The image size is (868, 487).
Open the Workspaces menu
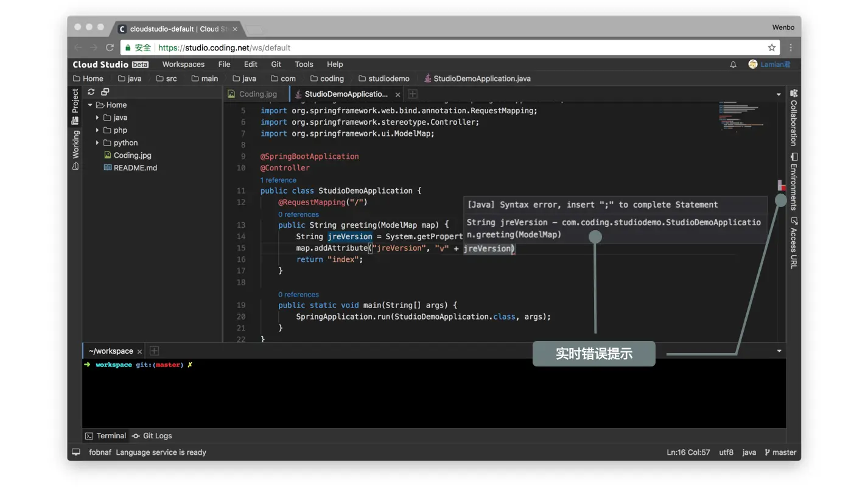pos(183,65)
